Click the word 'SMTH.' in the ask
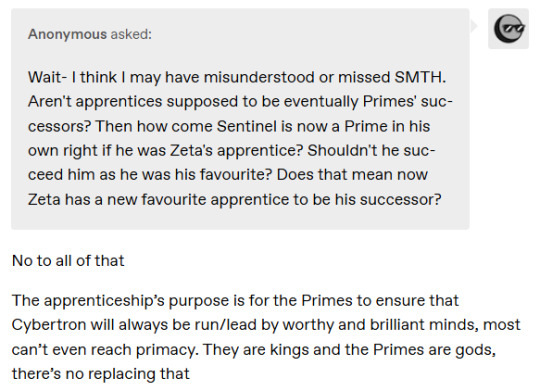 420,77
